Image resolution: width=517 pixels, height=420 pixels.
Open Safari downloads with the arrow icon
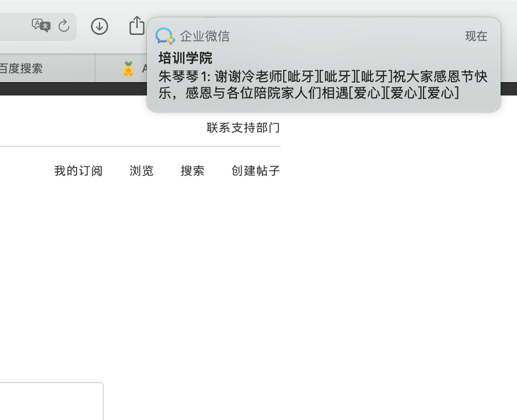[99, 26]
